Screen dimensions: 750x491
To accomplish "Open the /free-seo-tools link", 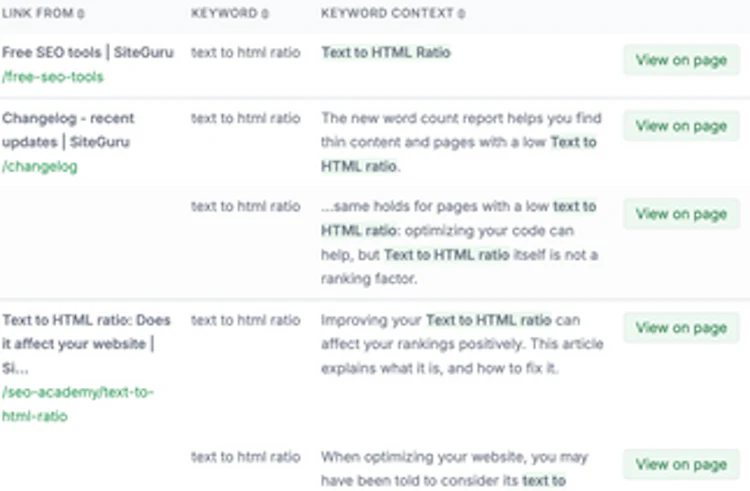I will 53,76.
